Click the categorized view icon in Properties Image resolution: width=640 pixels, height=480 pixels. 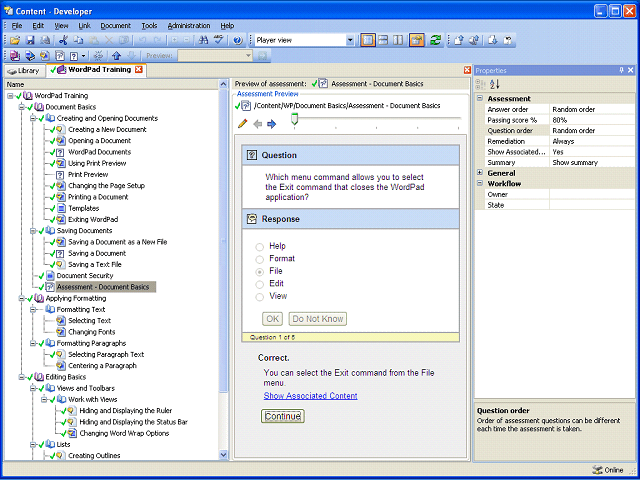tap(480, 84)
